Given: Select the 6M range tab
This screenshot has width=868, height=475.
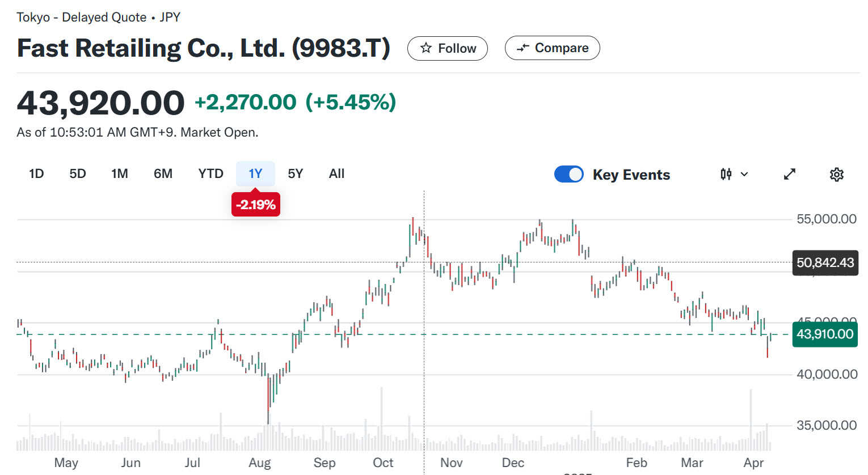Looking at the screenshot, I should click(163, 173).
